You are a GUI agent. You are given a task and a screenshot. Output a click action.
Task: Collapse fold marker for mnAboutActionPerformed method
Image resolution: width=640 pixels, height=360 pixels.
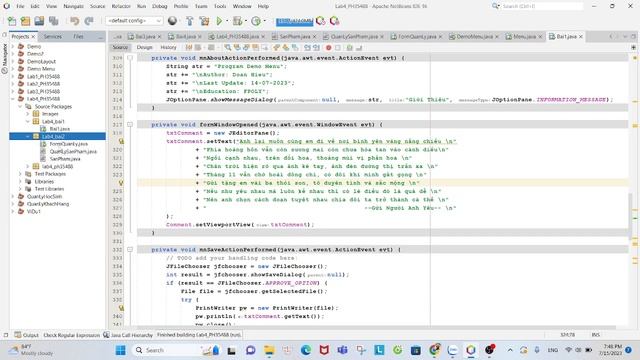(x=130, y=58)
